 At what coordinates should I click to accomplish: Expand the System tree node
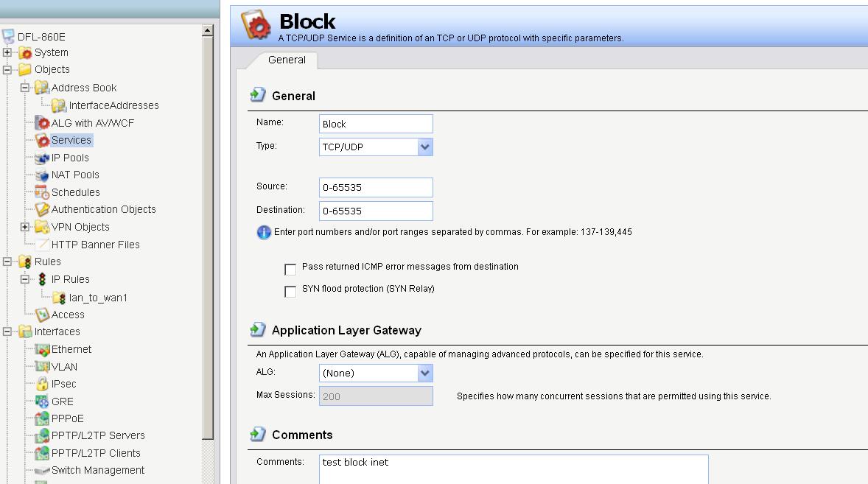click(7, 52)
